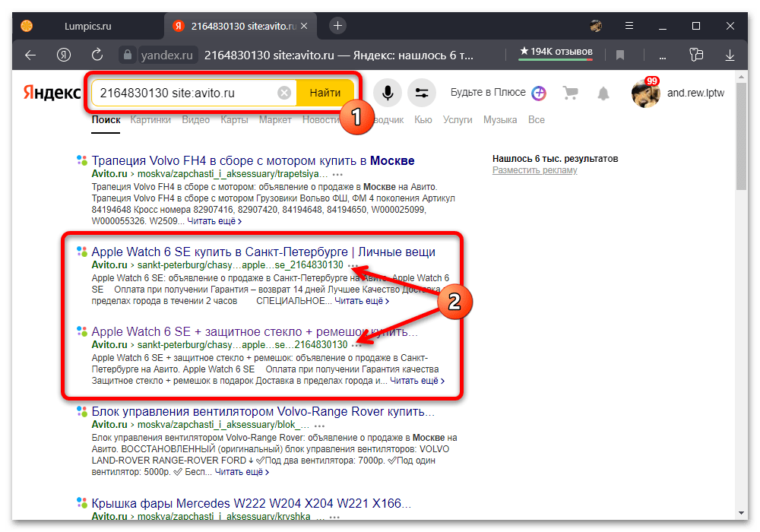The image size is (760, 532).
Task: Click the sankt-peterburg/chasy…apple…se_2164830130 URL path
Action: tap(240, 265)
